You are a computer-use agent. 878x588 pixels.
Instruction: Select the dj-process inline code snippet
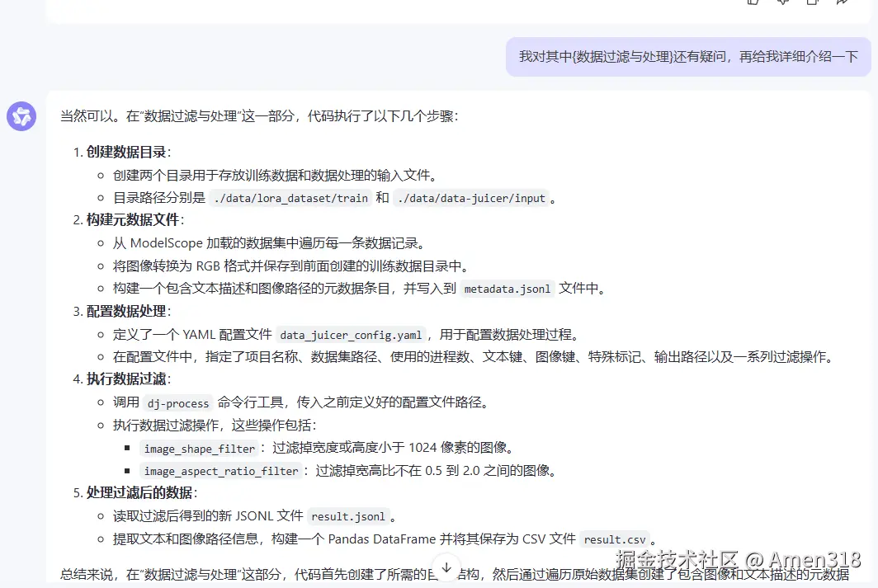177,403
